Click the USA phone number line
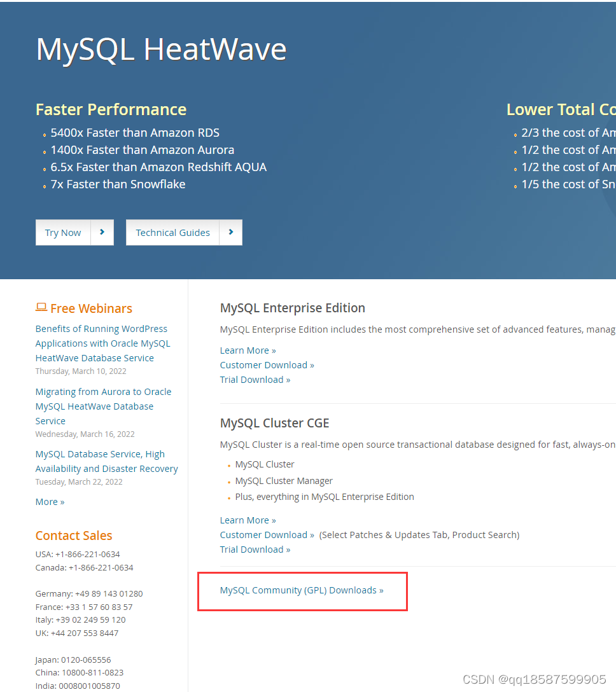The image size is (616, 692). tap(78, 555)
